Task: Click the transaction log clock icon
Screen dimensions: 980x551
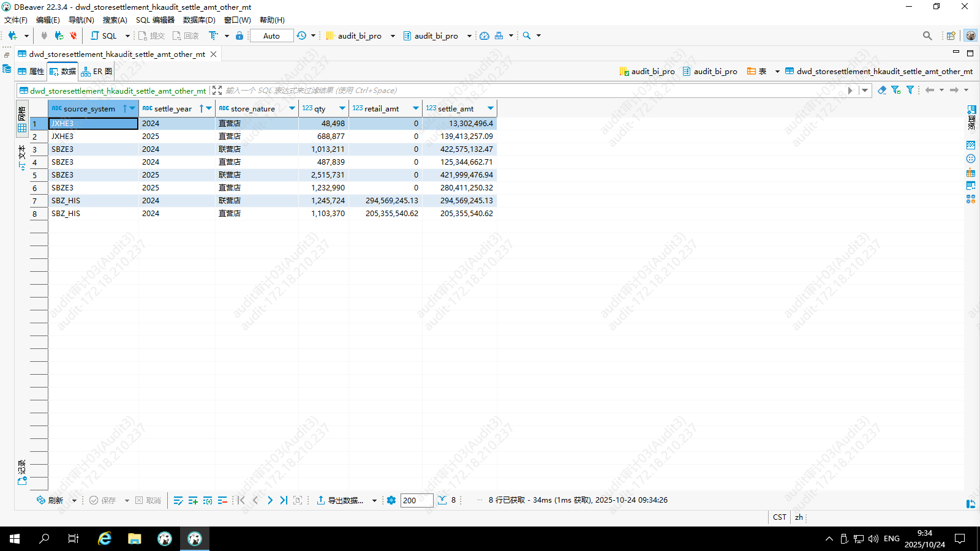Action: click(301, 36)
